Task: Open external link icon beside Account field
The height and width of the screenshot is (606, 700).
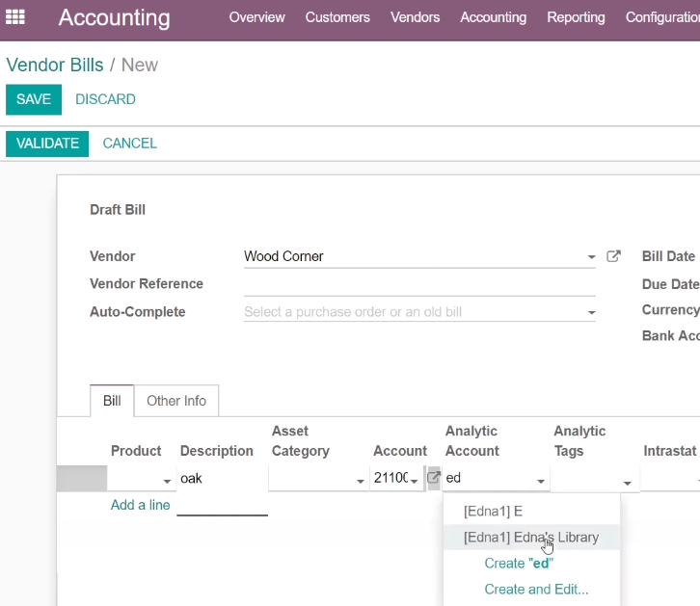Action: (434, 478)
